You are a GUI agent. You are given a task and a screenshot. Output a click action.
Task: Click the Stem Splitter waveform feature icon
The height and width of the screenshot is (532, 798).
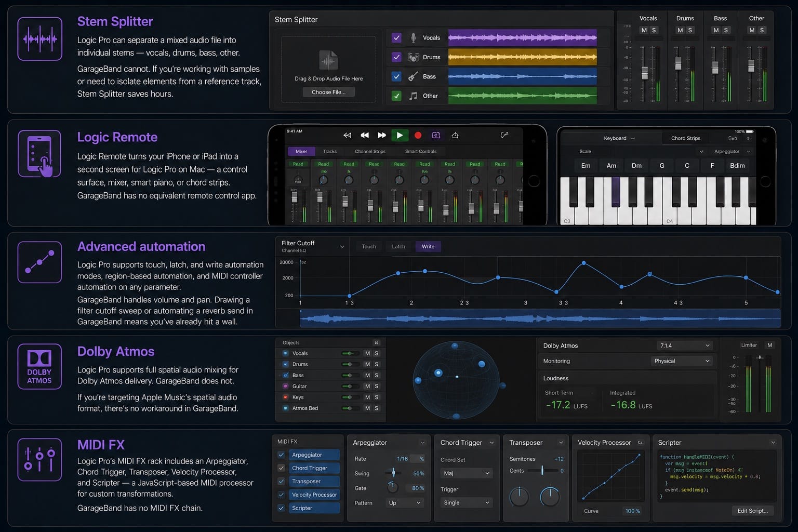point(40,39)
